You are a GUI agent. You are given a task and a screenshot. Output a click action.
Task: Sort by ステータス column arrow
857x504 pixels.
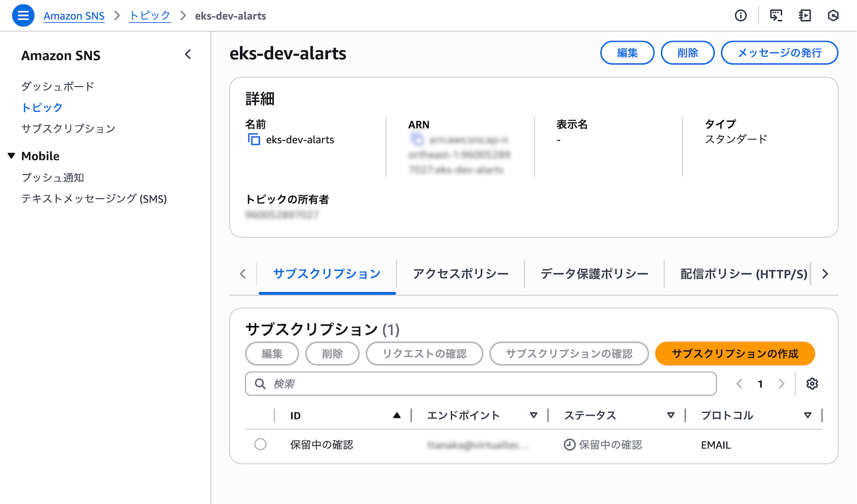pos(671,415)
